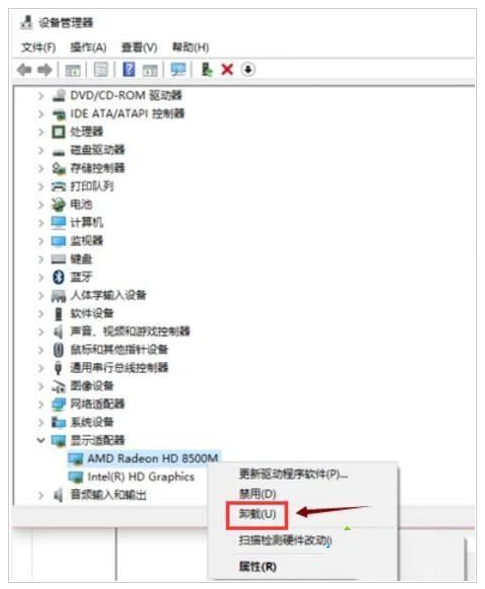This screenshot has height=589, width=485.
Task: Open the 文件(F) menu
Action: (x=39, y=47)
